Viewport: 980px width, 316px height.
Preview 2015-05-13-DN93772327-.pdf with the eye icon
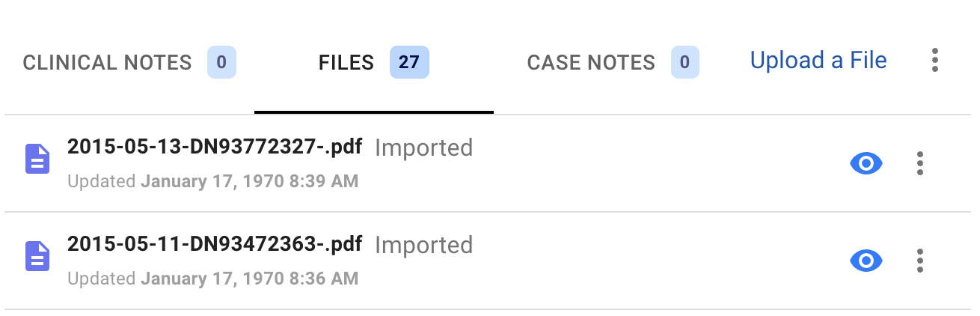tap(866, 163)
